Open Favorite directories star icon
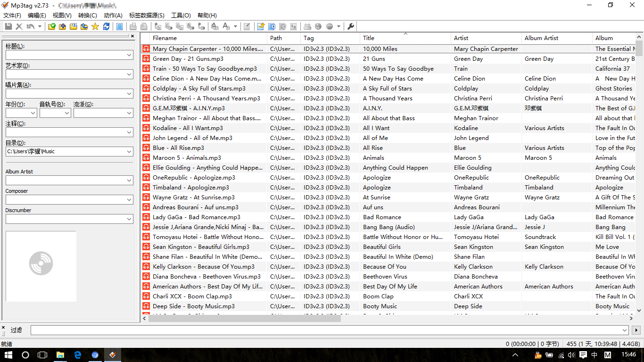The width and height of the screenshot is (644, 362). [x=95, y=26]
